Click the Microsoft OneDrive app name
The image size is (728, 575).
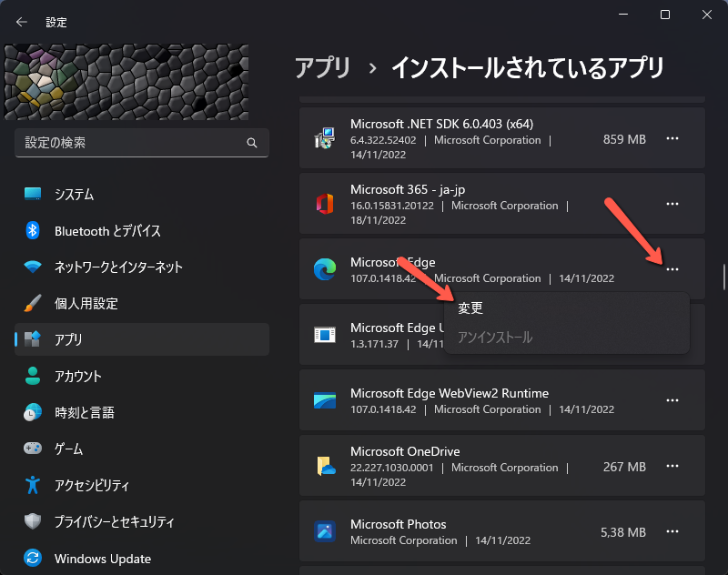pos(405,451)
